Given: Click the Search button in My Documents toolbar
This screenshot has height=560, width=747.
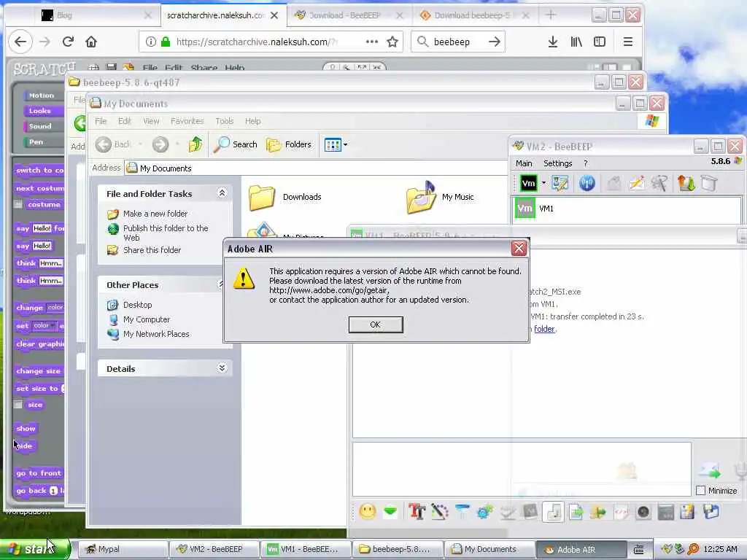Looking at the screenshot, I should [x=235, y=144].
